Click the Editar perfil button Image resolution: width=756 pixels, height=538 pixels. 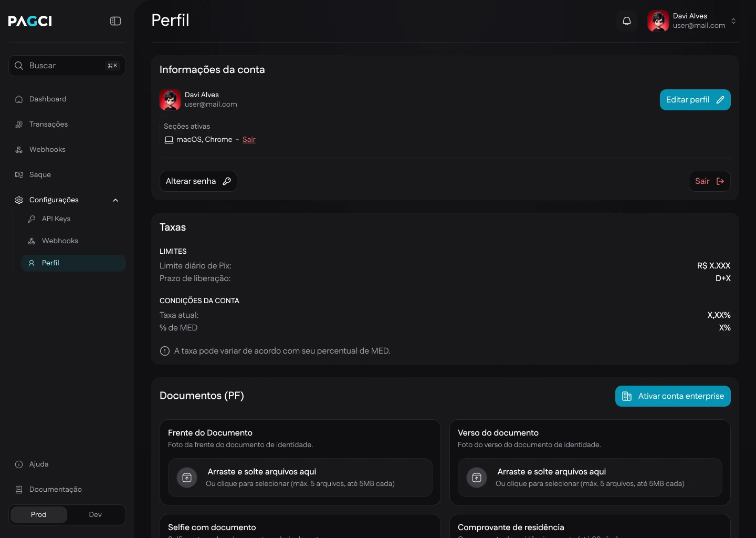(695, 100)
